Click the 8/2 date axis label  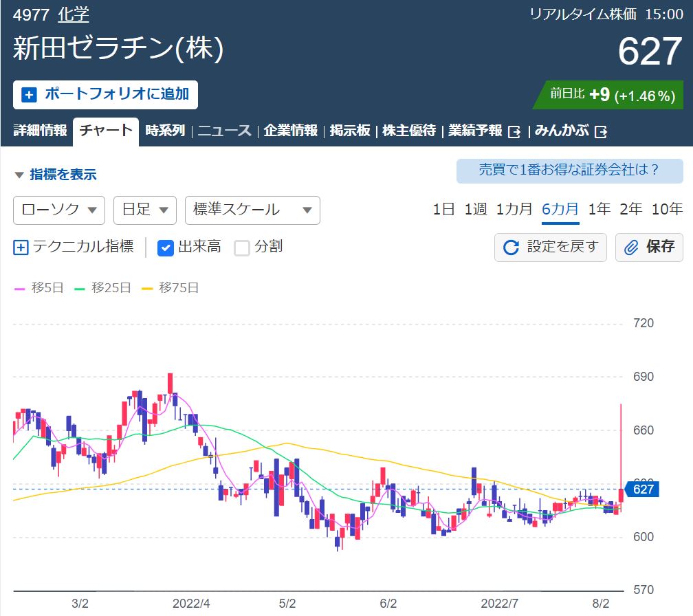(x=601, y=604)
